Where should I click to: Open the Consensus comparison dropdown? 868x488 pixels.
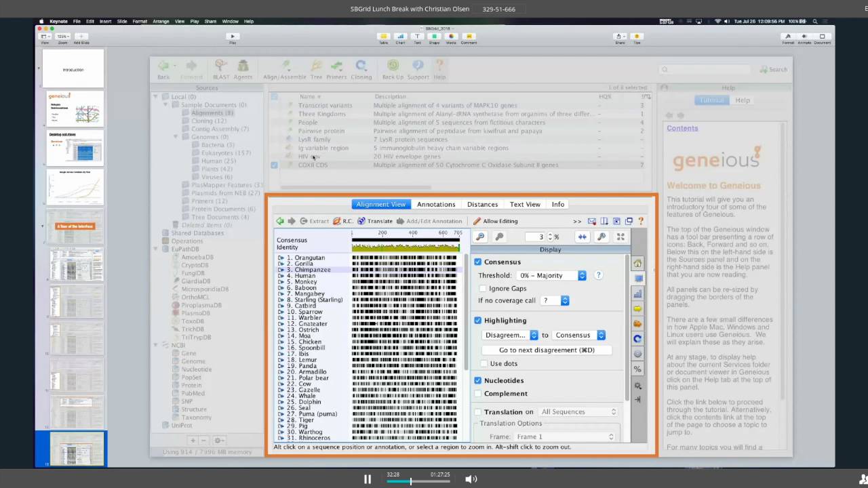pyautogui.click(x=578, y=335)
